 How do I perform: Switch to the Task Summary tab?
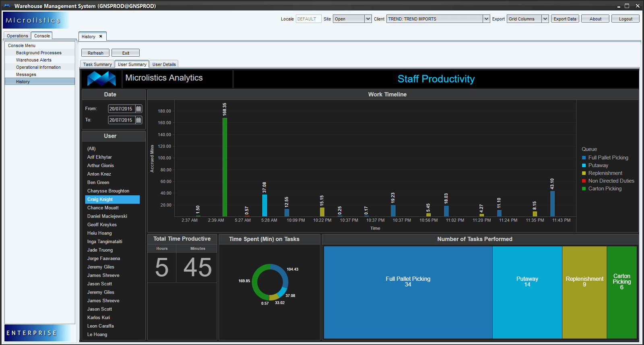click(x=97, y=64)
